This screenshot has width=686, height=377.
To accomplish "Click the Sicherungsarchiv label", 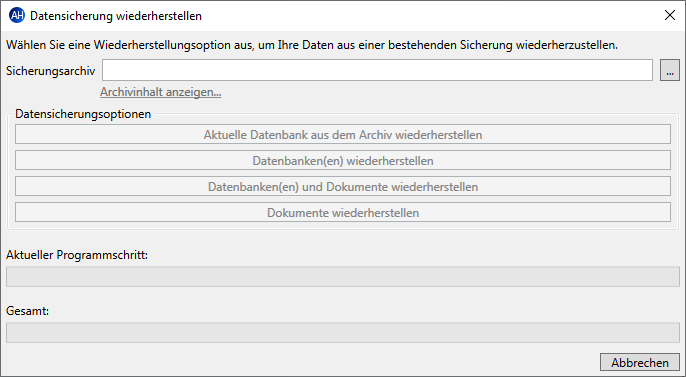I will tap(51, 71).
